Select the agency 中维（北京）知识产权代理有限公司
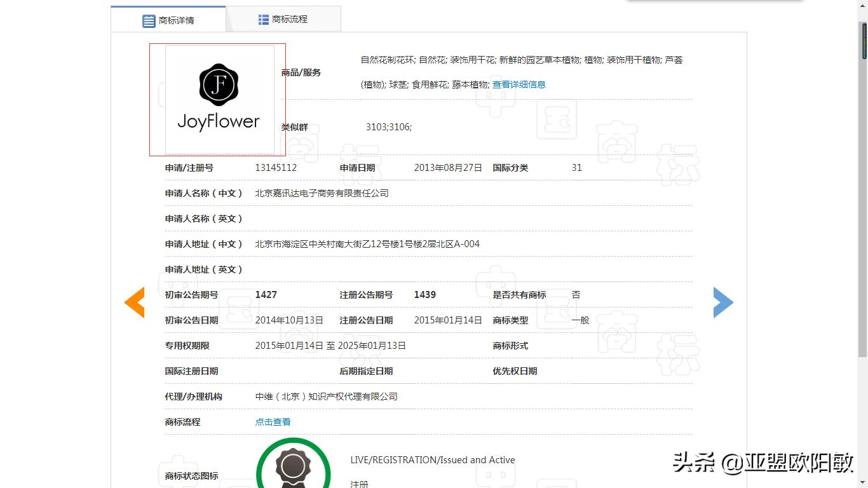868x488 pixels. click(x=325, y=396)
